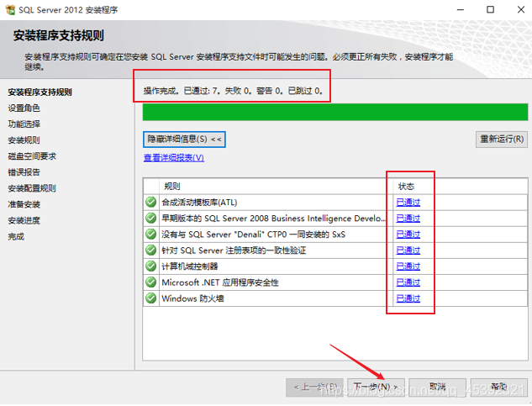Select row text 计算机域控制器
The height and width of the screenshot is (406, 532).
190,266
